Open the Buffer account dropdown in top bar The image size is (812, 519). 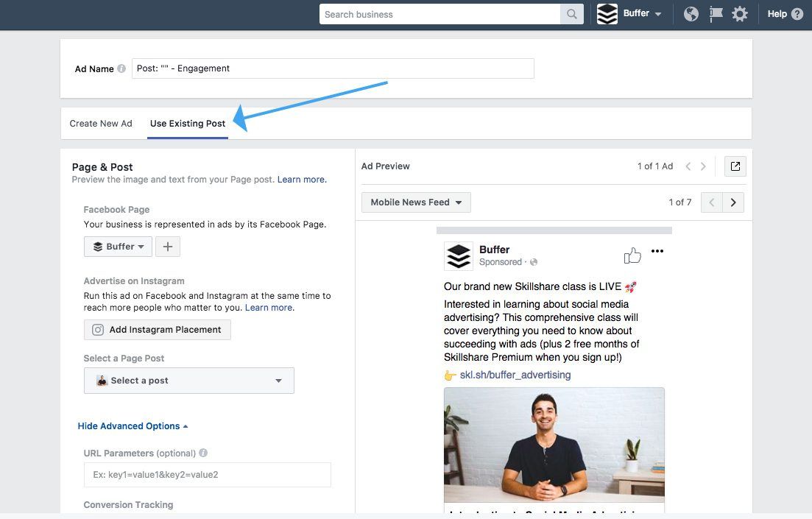coord(642,14)
